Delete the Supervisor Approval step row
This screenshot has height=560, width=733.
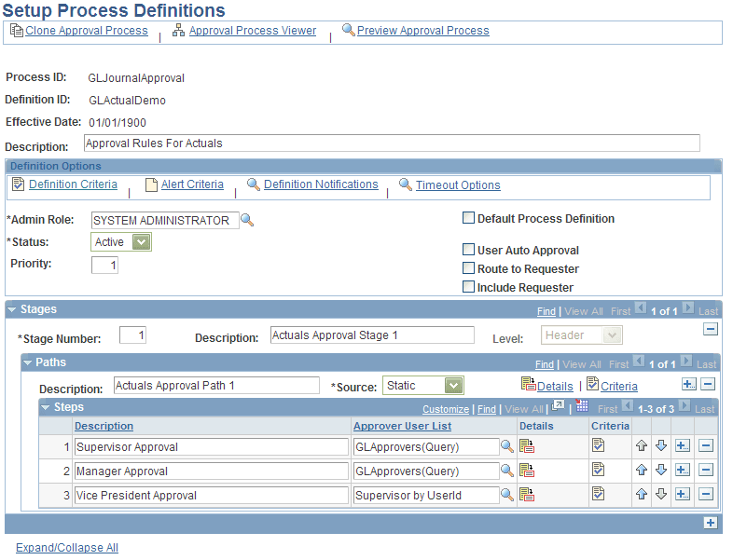tap(706, 445)
